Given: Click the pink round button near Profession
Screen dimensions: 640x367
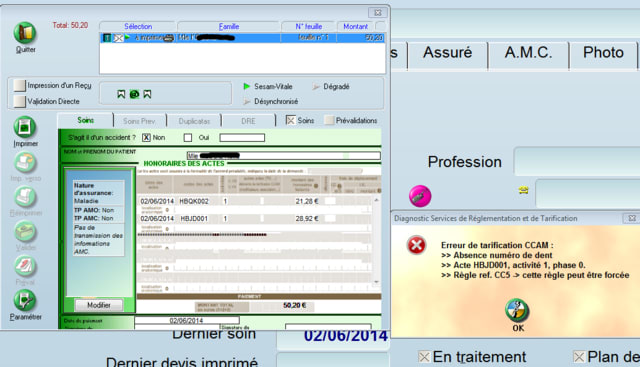Looking at the screenshot, I should point(420,196).
